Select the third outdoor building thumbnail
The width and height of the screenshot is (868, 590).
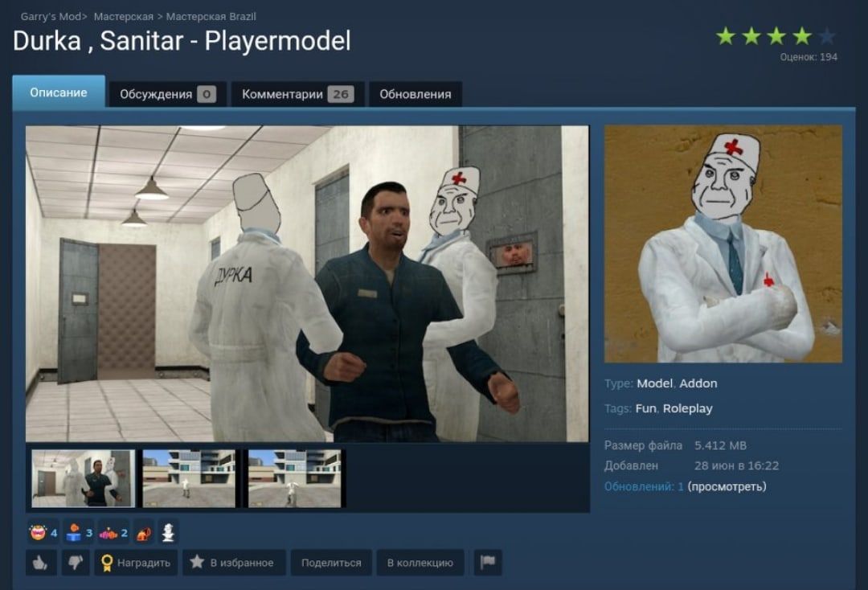click(294, 478)
